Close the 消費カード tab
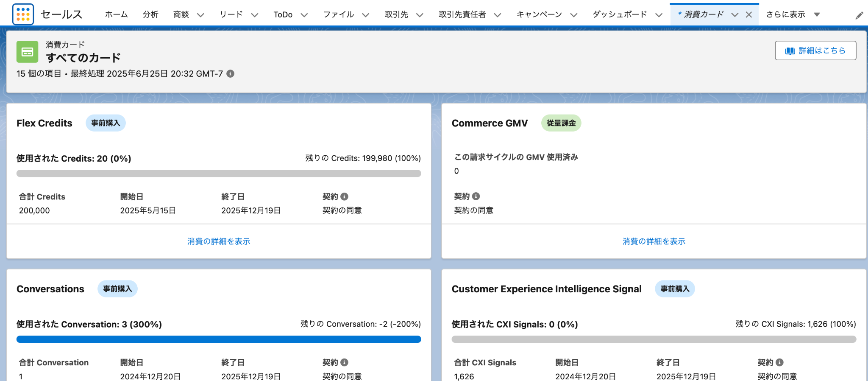 pos(749,14)
